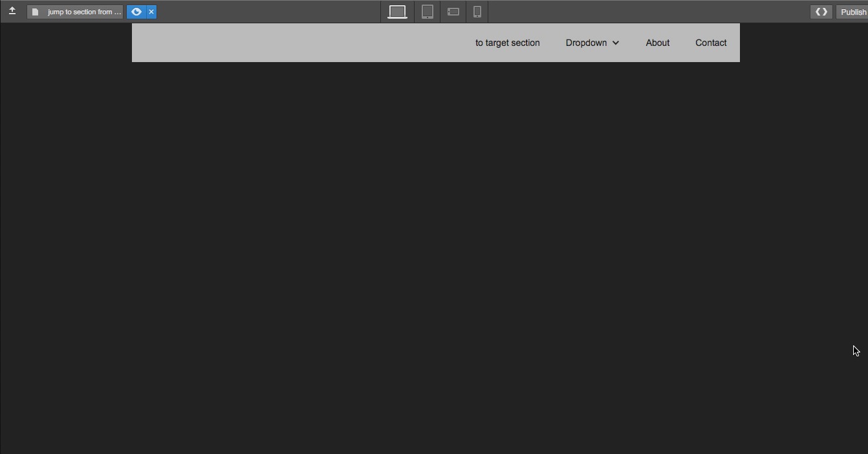This screenshot has height=454, width=868.
Task: Switch to mobile landscape breakpoint view
Action: point(453,12)
